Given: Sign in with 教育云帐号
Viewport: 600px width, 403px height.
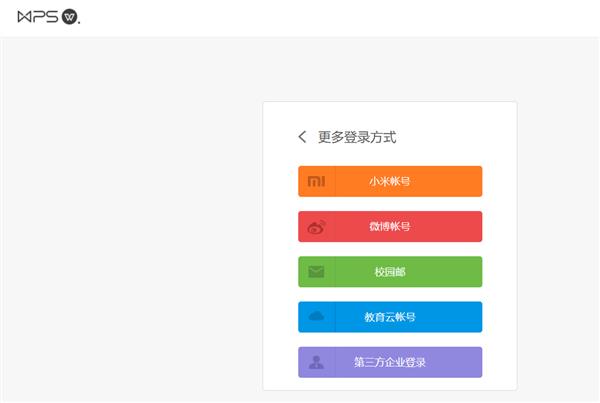Looking at the screenshot, I should [x=390, y=317].
